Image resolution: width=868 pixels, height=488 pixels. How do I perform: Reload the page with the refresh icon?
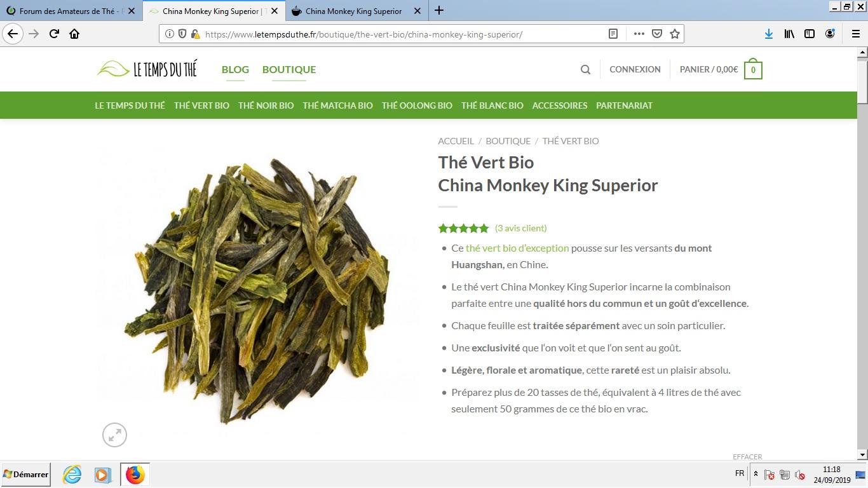[54, 34]
